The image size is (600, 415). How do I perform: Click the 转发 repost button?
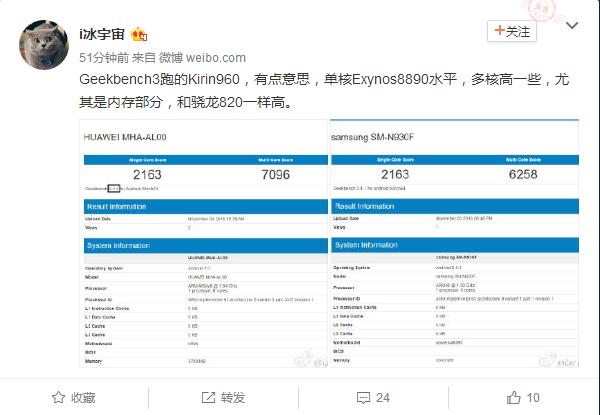223,398
